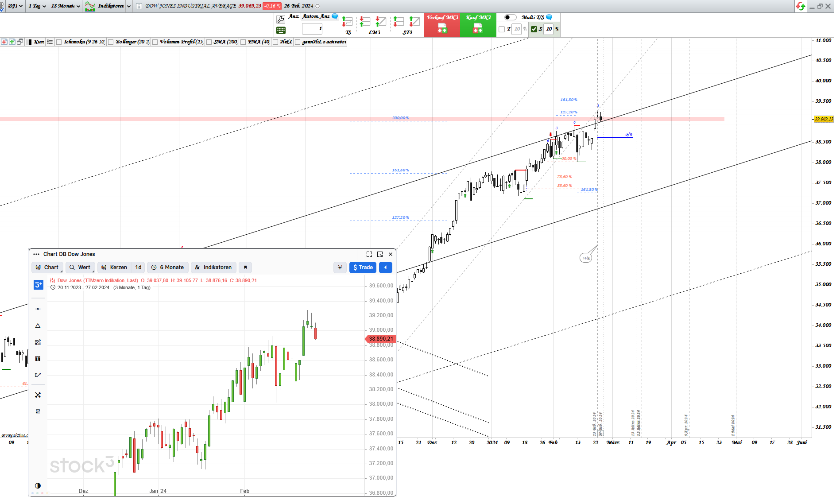
Task: Select the Fibonacci lines drawing tool
Action: click(x=38, y=342)
